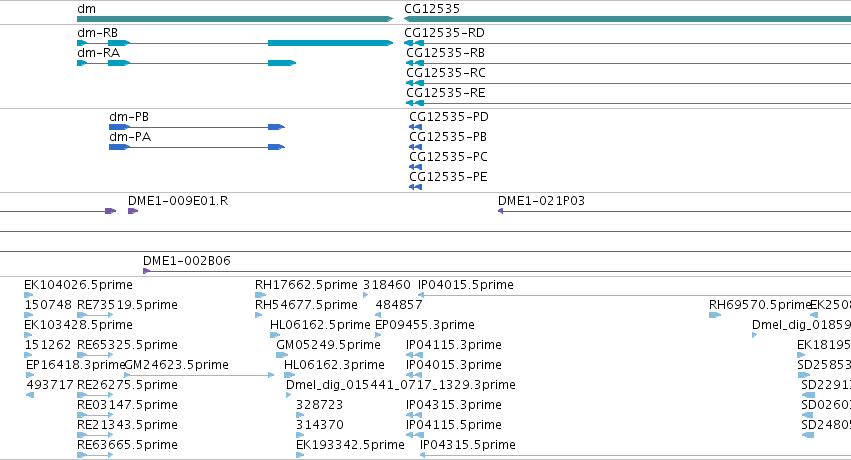This screenshot has width=851, height=460.
Task: Select the EK104026.5prime EST feature
Action: [x=29, y=295]
